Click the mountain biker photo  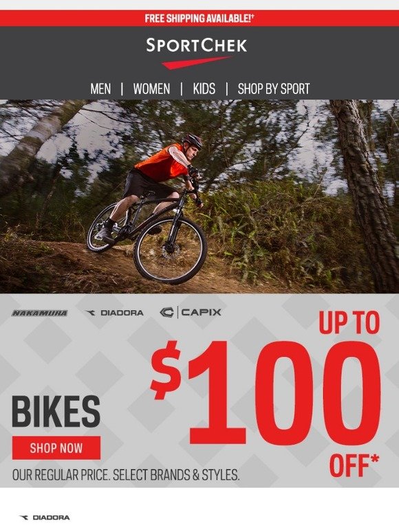click(199, 197)
